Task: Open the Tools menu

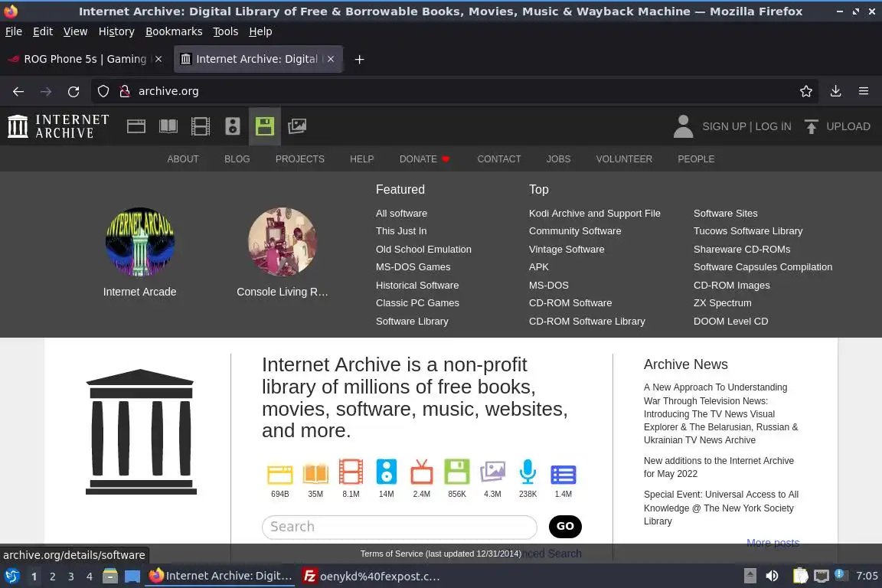Action: click(x=226, y=31)
